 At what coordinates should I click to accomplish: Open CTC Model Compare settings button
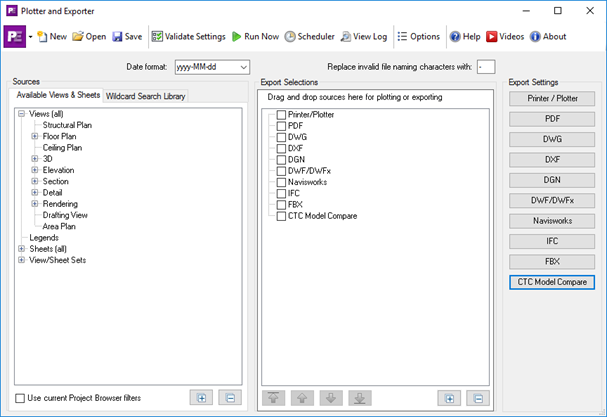552,282
